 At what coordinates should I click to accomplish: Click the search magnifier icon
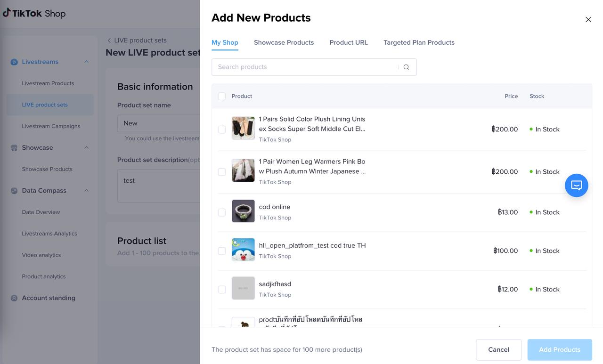coord(406,67)
